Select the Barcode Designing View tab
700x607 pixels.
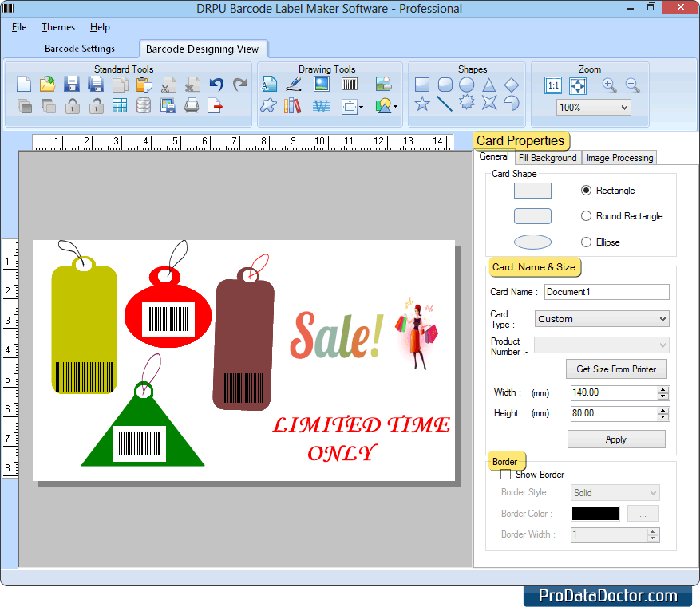point(203,49)
